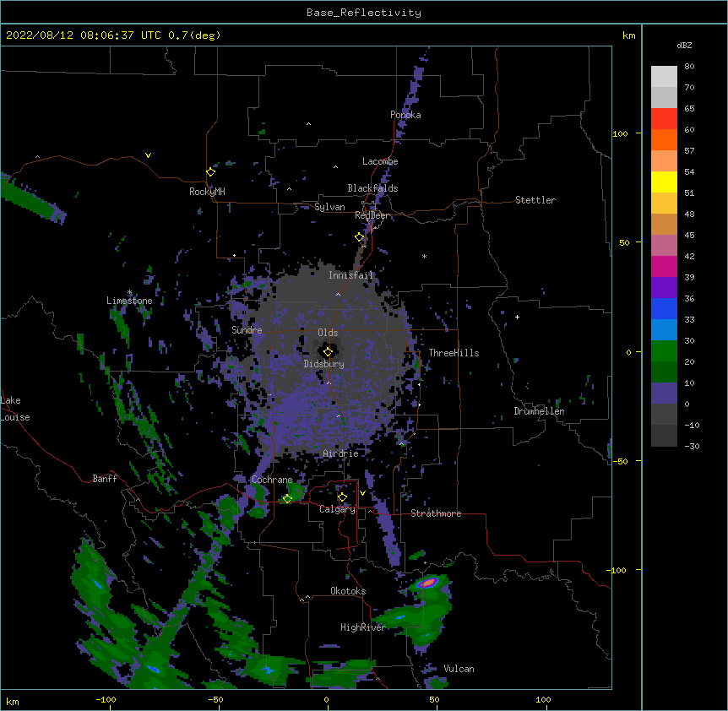728x711 pixels.
Task: Click the Sylvan label
Action: tap(329, 207)
